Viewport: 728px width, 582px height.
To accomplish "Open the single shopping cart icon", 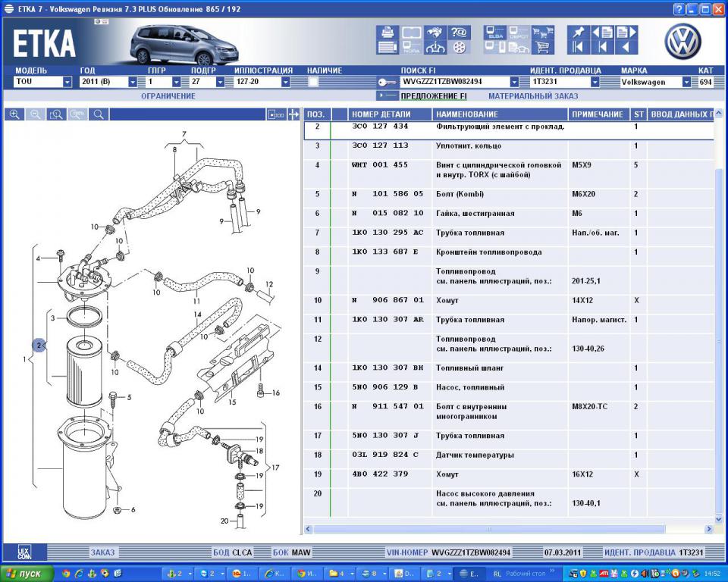I will click(543, 47).
